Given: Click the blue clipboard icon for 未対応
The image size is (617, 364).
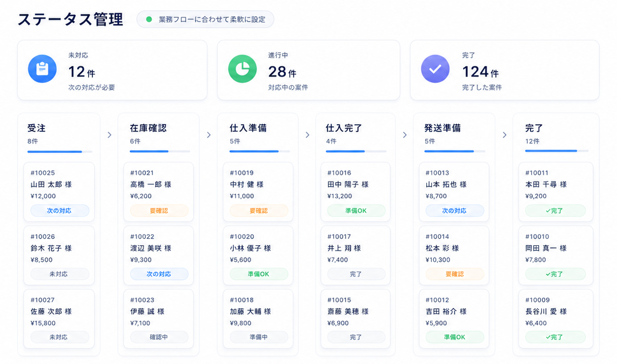Looking at the screenshot, I should click(42, 69).
